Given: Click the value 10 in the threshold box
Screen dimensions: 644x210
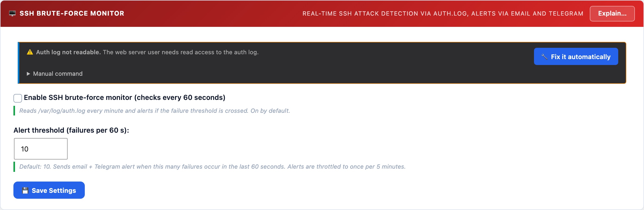Looking at the screenshot, I should coord(25,149).
